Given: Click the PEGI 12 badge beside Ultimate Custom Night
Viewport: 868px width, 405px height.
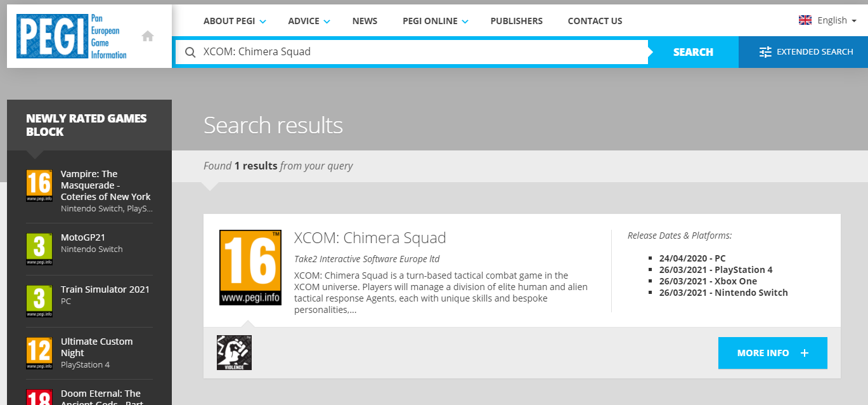Looking at the screenshot, I should (39, 353).
